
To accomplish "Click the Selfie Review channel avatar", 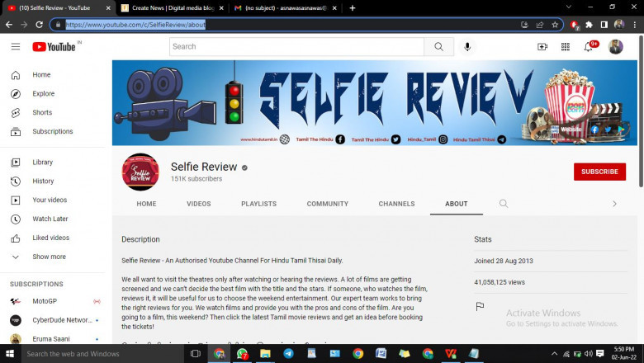I will point(140,172).
